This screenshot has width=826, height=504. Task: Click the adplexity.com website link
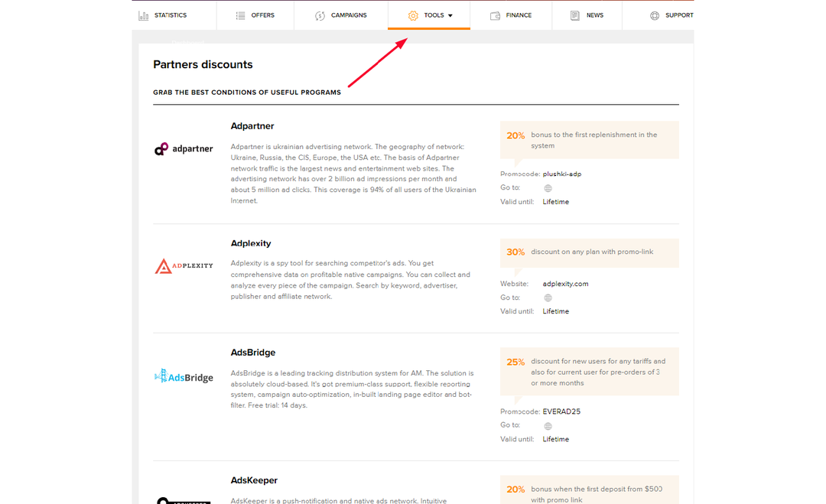565,283
